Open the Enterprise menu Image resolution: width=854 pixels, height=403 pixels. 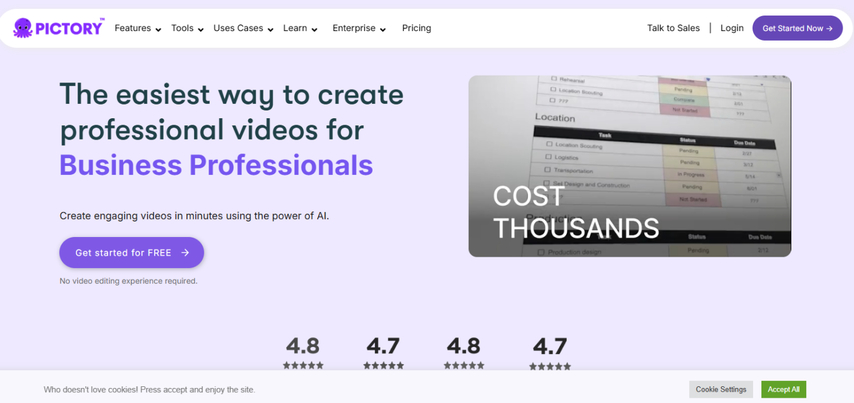pos(354,28)
